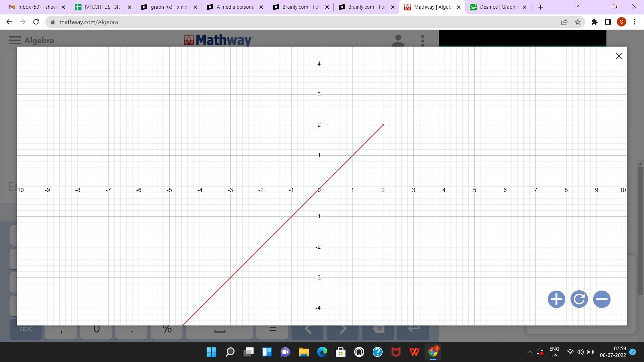Close the graph overlay with X
This screenshot has height=362, width=644.
pos(619,56)
